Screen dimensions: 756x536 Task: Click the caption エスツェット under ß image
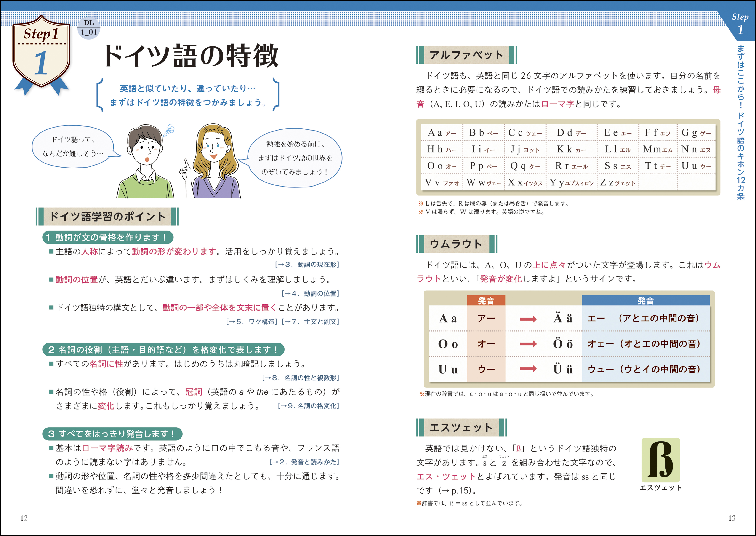(x=661, y=488)
